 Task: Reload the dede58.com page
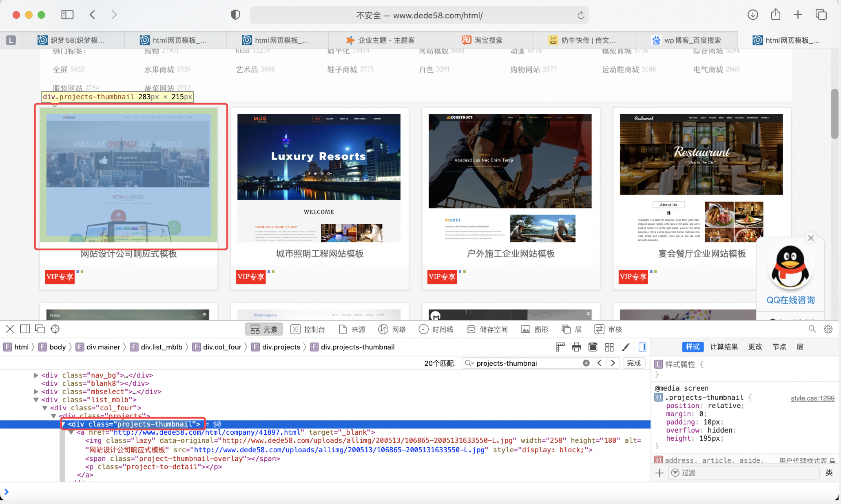point(581,15)
